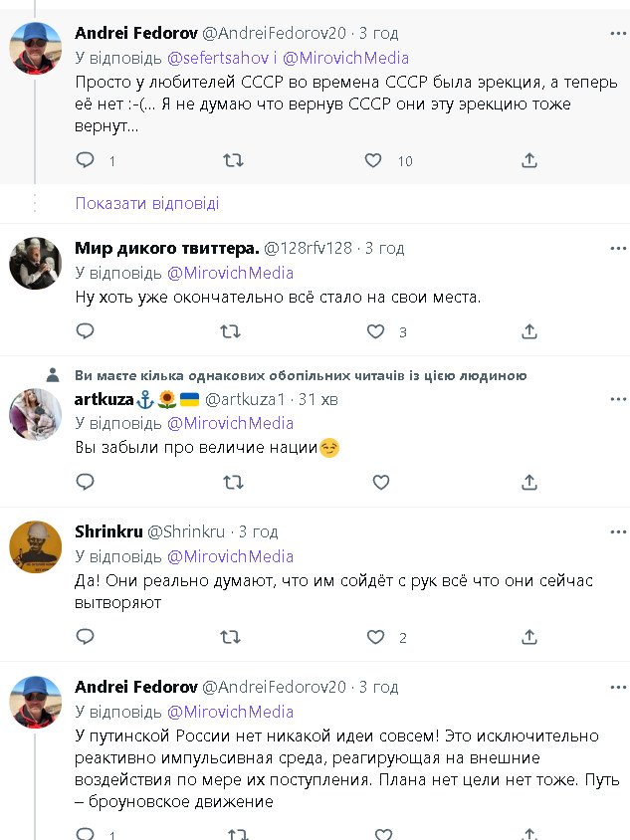
Task: Reply to artkuza's tweet
Action: [x=86, y=483]
